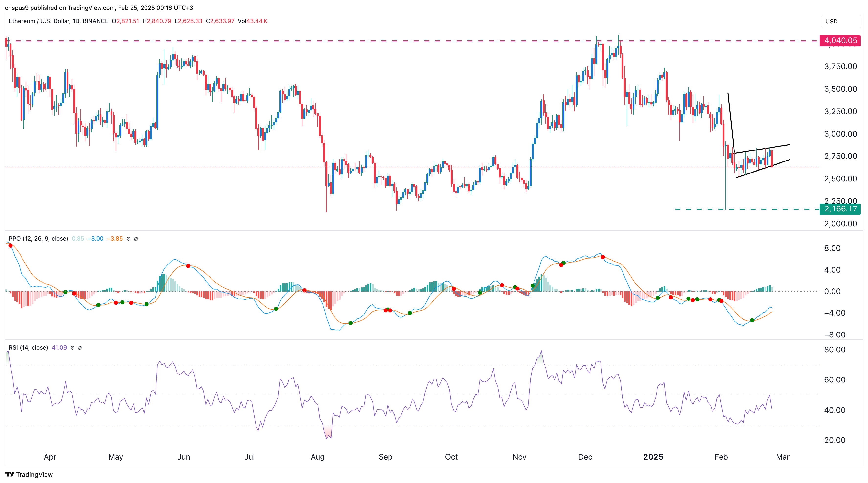Click the PPO histogram value 0.85
This screenshot has height=483, width=868.
tap(78, 239)
